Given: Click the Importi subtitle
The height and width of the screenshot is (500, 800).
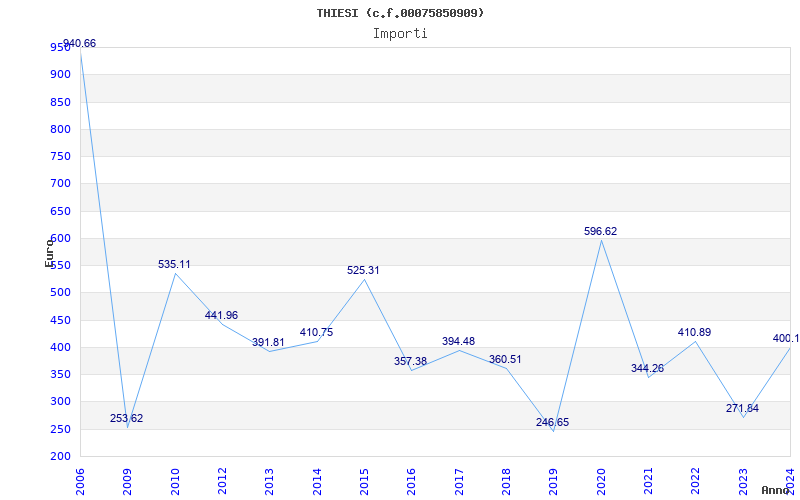Looking at the screenshot, I should 400,34.
